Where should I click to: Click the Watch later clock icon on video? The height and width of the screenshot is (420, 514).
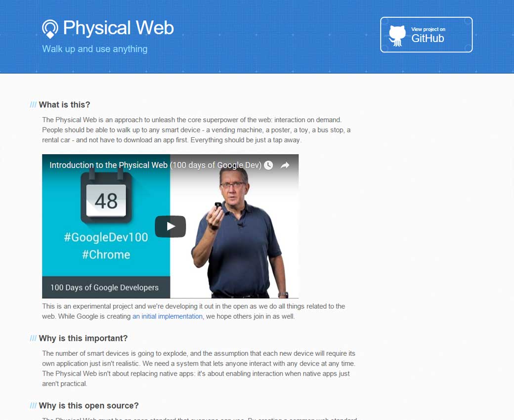pos(268,165)
